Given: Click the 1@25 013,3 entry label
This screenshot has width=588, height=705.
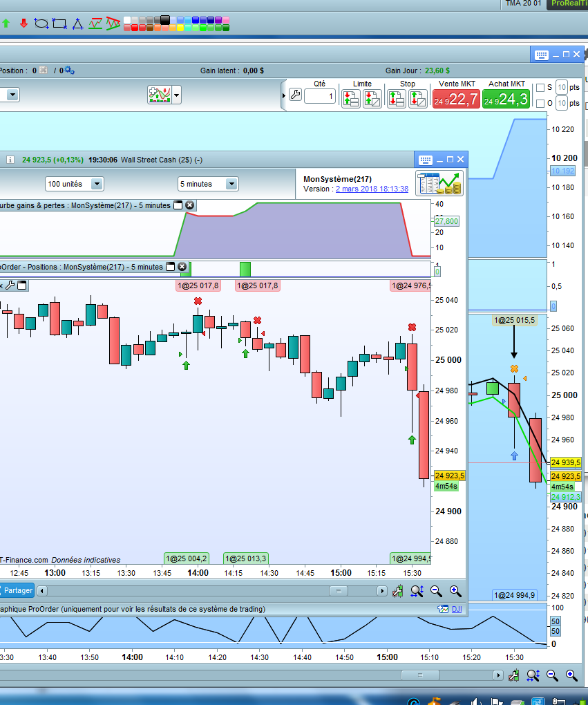Looking at the screenshot, I should (x=245, y=558).
